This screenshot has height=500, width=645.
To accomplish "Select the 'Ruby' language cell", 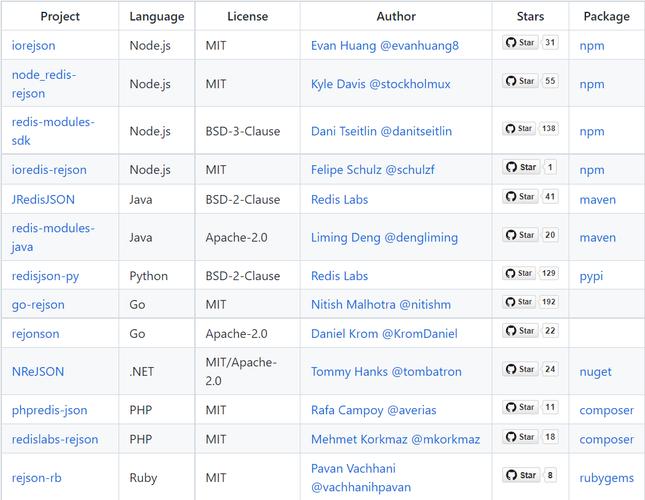I will pos(143,478).
